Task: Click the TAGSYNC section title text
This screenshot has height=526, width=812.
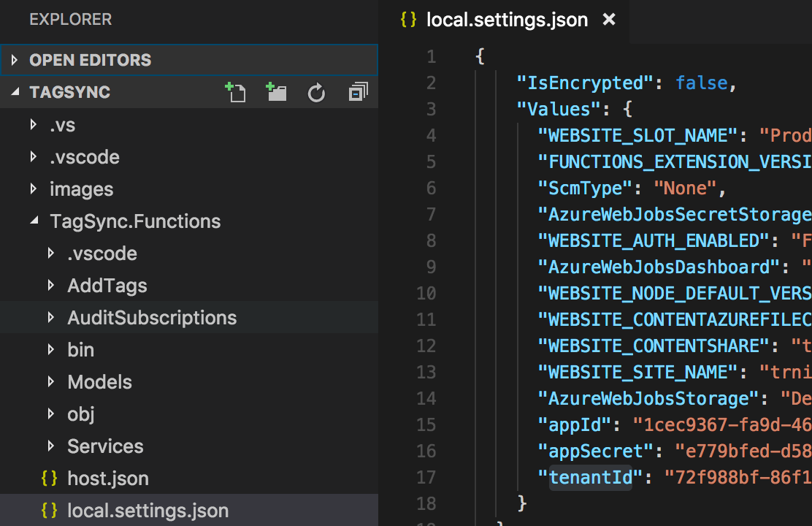Action: 70,92
